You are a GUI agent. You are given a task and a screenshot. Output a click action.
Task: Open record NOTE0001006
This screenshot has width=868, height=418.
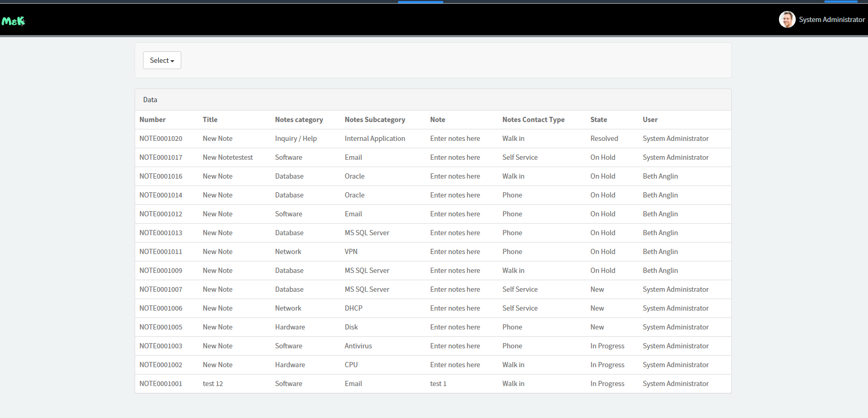tap(161, 308)
